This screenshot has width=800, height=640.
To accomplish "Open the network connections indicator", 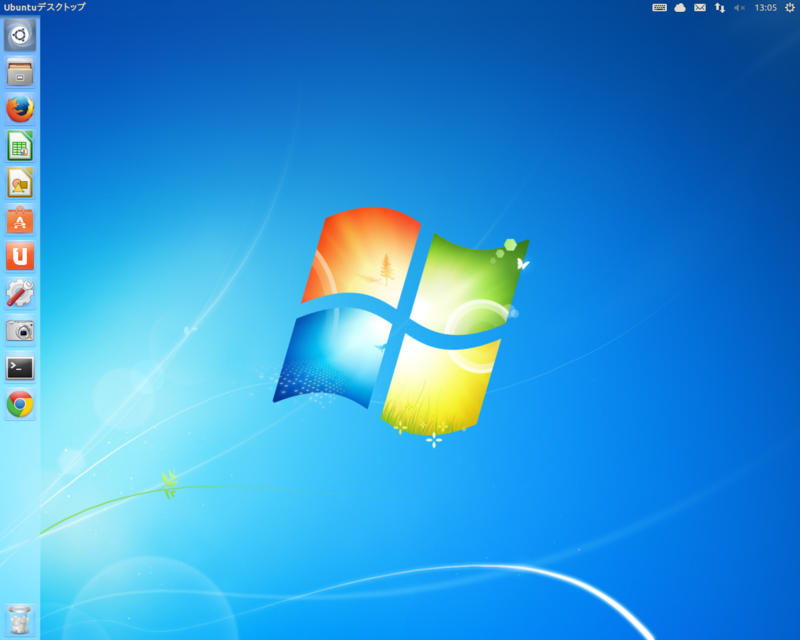I will tap(721, 8).
